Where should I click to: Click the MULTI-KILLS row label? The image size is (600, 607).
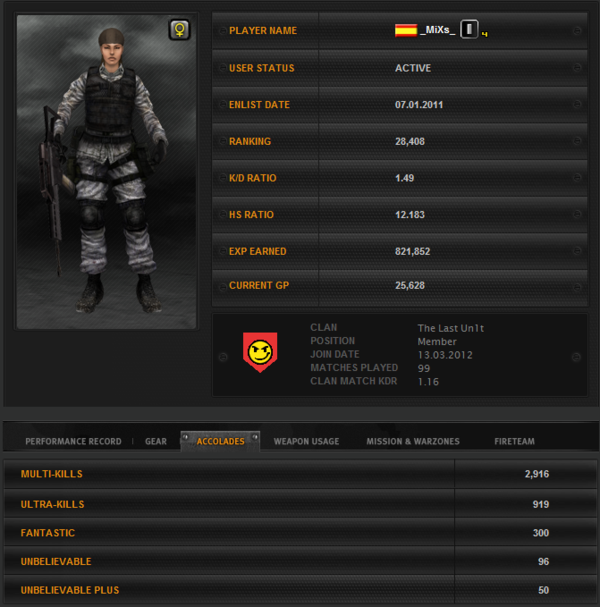pyautogui.click(x=51, y=474)
